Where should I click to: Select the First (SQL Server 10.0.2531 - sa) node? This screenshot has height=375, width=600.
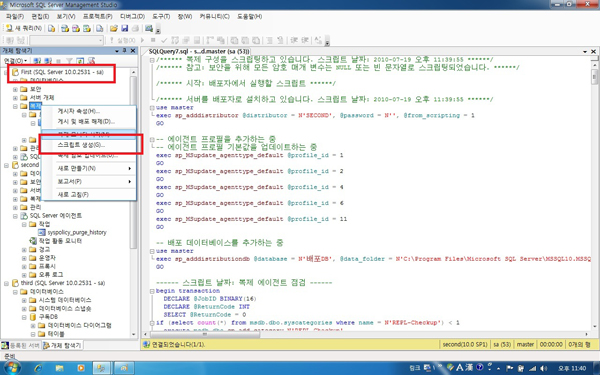click(62, 72)
